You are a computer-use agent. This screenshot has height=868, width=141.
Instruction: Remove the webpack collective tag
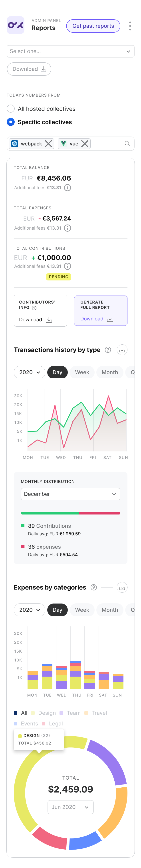pyautogui.click(x=48, y=143)
